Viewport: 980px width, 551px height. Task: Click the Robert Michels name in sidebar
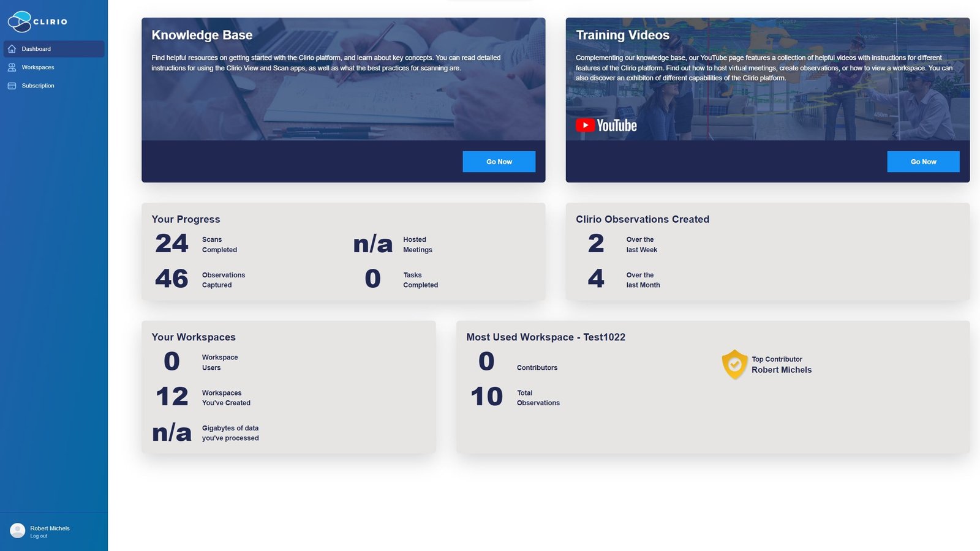50,528
